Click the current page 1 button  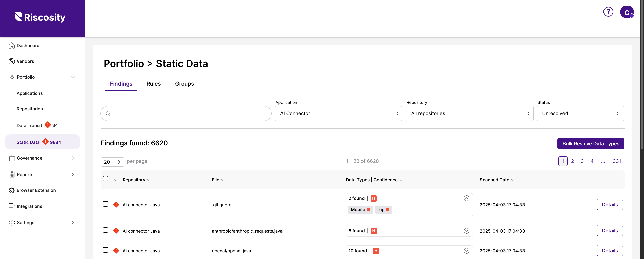pos(563,161)
